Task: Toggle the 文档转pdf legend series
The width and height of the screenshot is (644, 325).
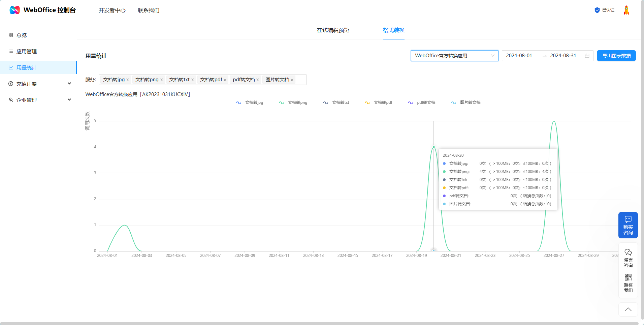Action: pyautogui.click(x=379, y=102)
